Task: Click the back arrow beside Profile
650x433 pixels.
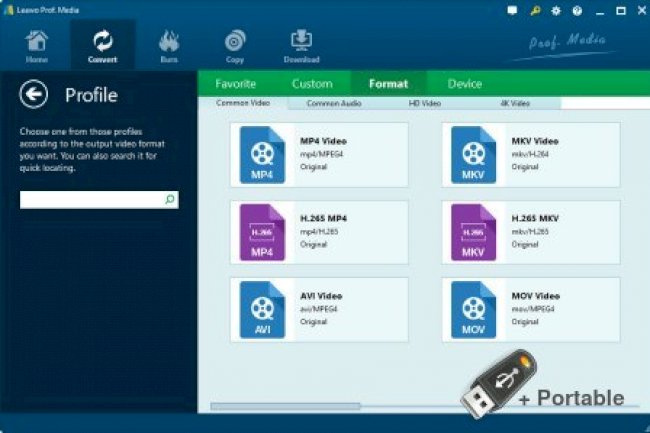Action: point(35,95)
